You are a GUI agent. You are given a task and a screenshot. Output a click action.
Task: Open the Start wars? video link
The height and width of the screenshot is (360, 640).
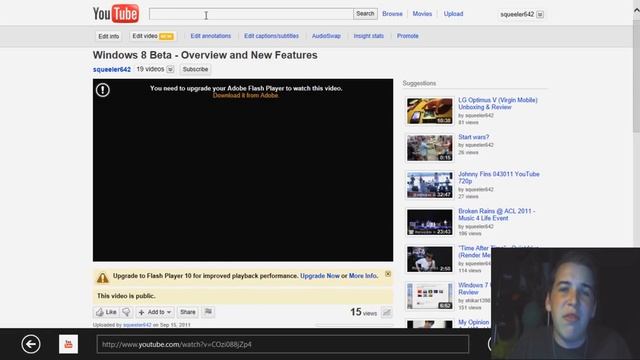coord(473,137)
